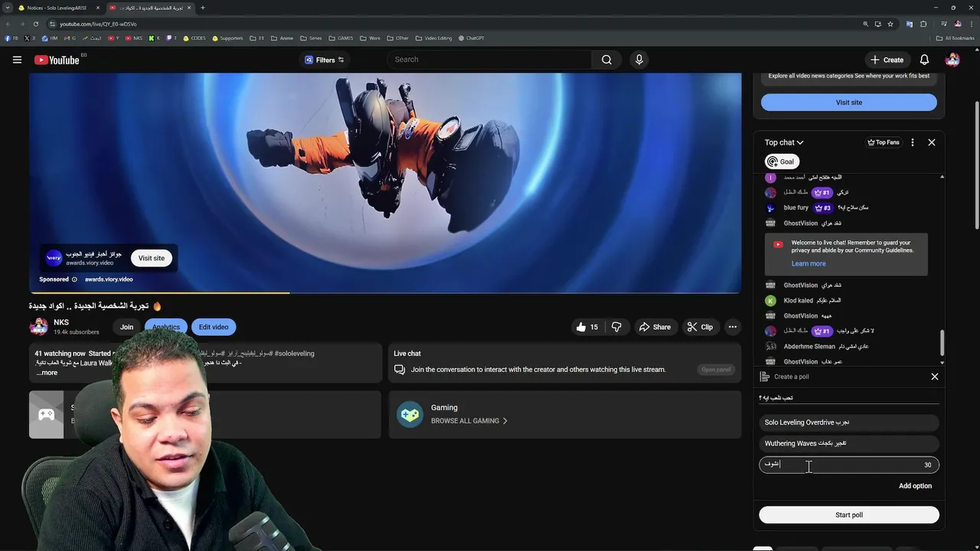980x551 pixels.
Task: Open the notifications bell
Action: click(x=924, y=60)
